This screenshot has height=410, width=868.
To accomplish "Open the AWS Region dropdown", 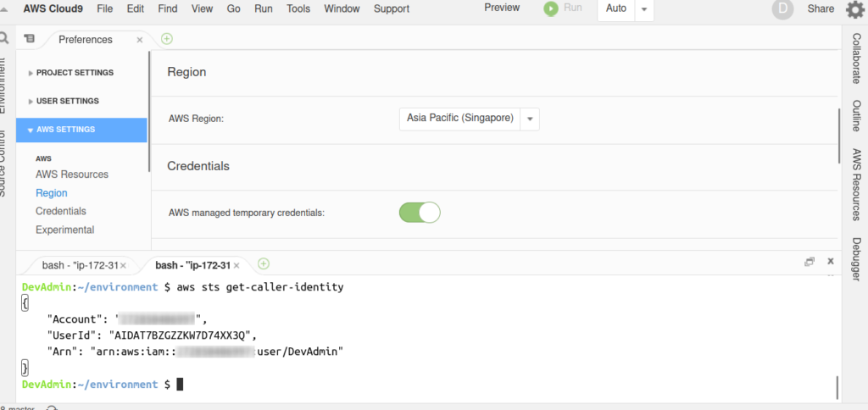I will (469, 119).
